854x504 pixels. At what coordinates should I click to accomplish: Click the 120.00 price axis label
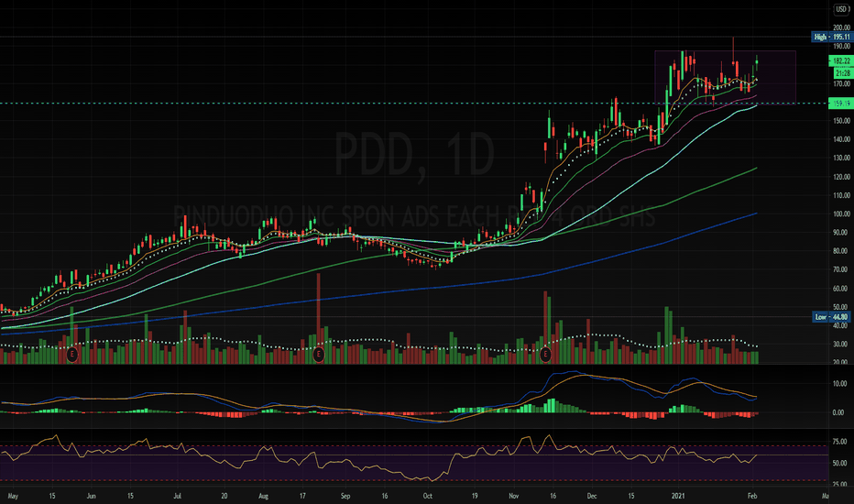pyautogui.click(x=841, y=177)
